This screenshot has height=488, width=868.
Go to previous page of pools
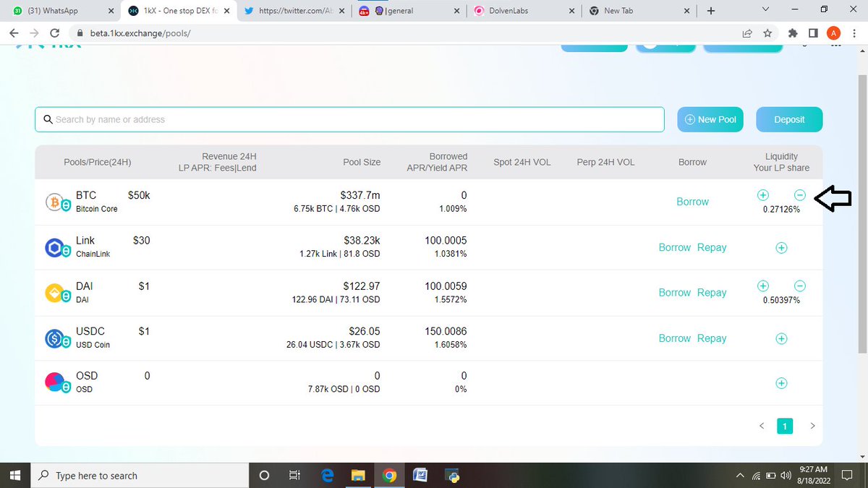pos(762,426)
